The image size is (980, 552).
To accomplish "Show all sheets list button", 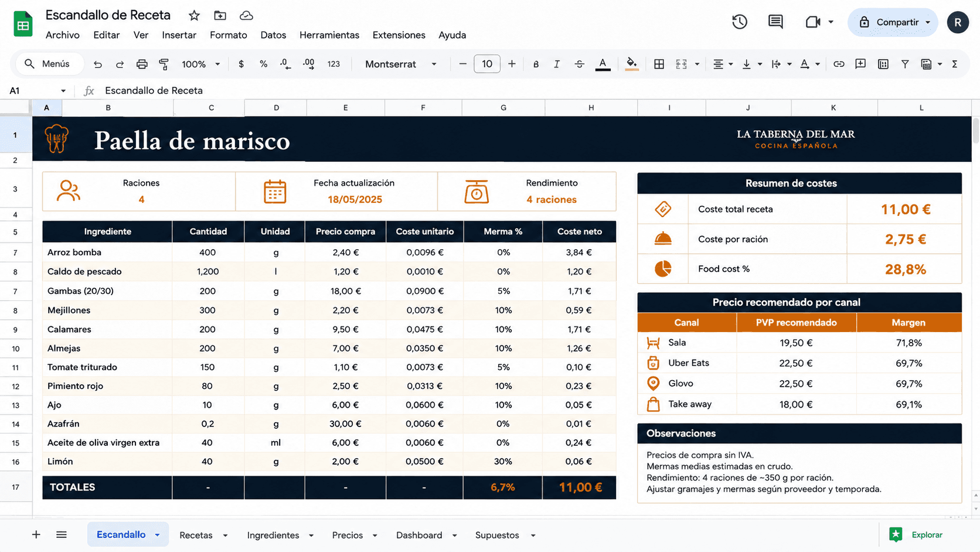I will [x=62, y=534].
